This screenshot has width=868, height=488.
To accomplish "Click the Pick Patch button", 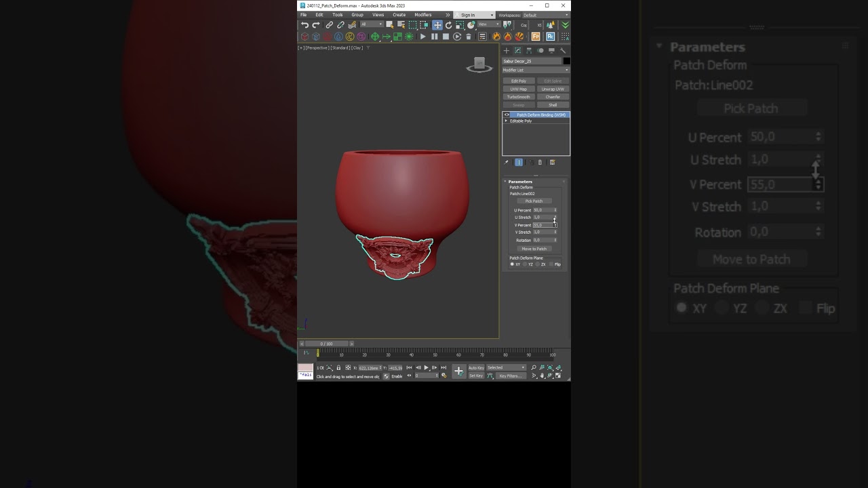I will tap(534, 201).
